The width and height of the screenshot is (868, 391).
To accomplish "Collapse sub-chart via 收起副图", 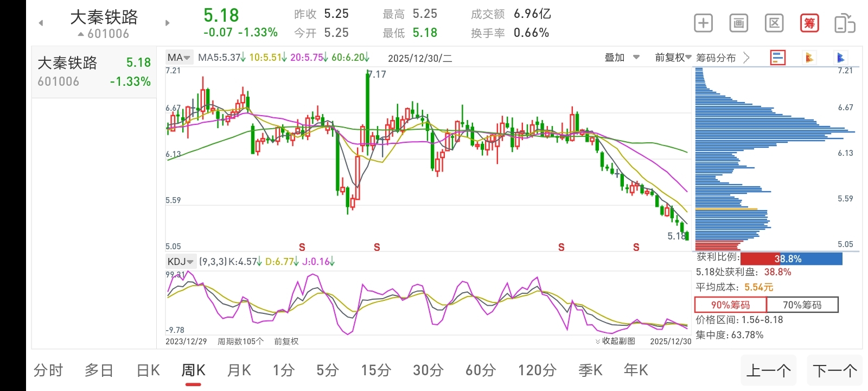I will [615, 341].
